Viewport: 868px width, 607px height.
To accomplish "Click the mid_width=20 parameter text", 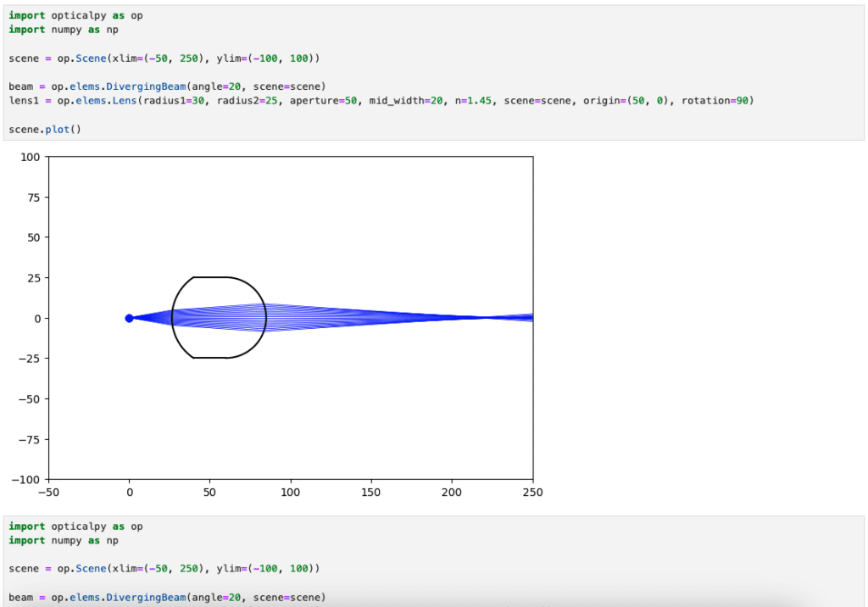I will (x=406, y=101).
